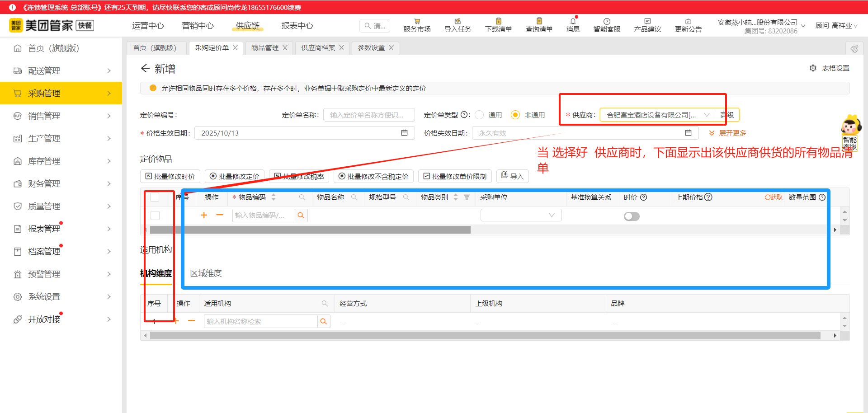Viewport: 868px width, 413px height.
Task: Click the plus icon to add a pricing row
Action: coord(203,215)
